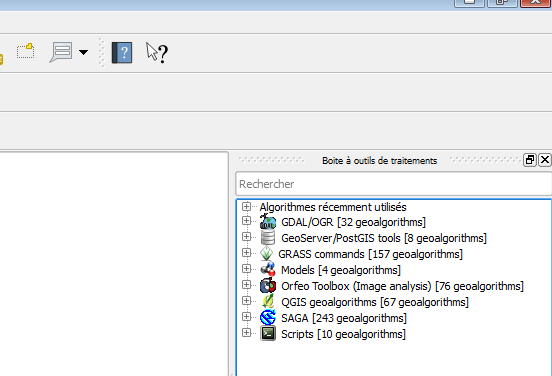This screenshot has width=552, height=376.
Task: Select GeoServer/PostGIS tools entry
Action: (x=384, y=238)
